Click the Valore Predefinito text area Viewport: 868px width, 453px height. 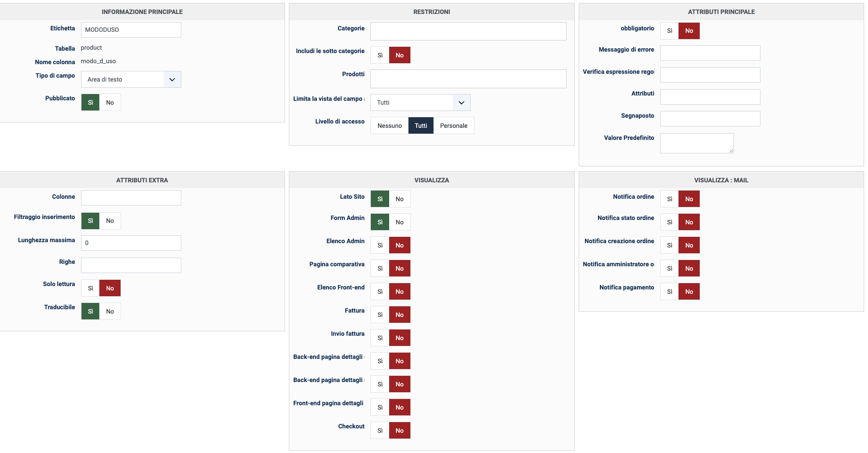[x=696, y=143]
